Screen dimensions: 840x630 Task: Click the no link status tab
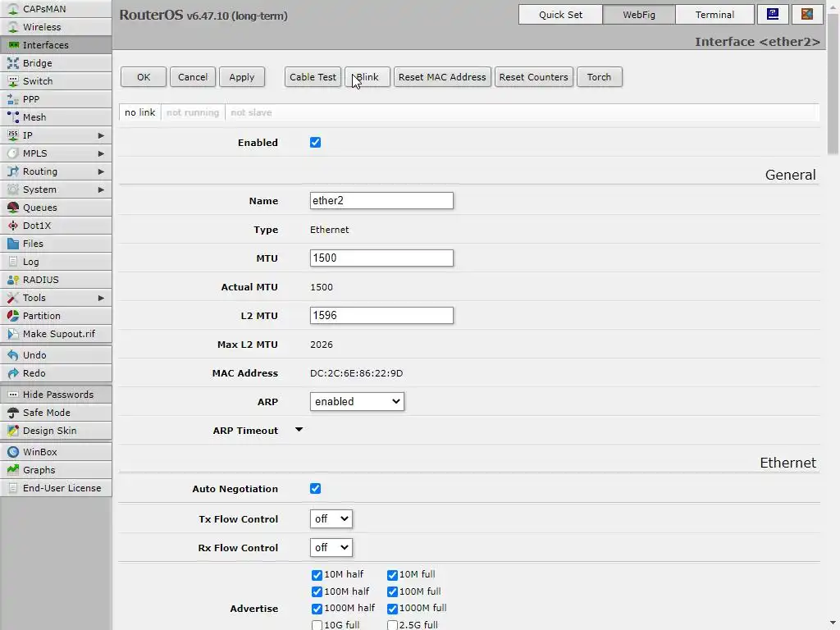[139, 112]
